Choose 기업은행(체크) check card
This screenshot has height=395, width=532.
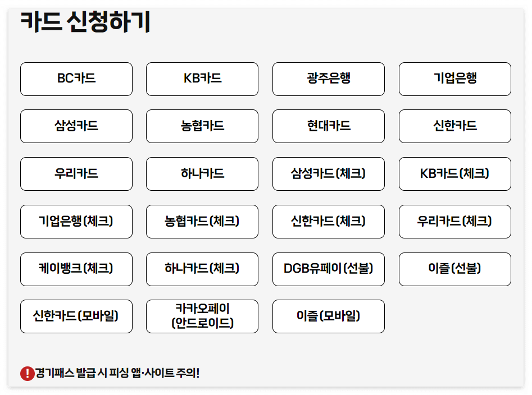pyautogui.click(x=76, y=222)
